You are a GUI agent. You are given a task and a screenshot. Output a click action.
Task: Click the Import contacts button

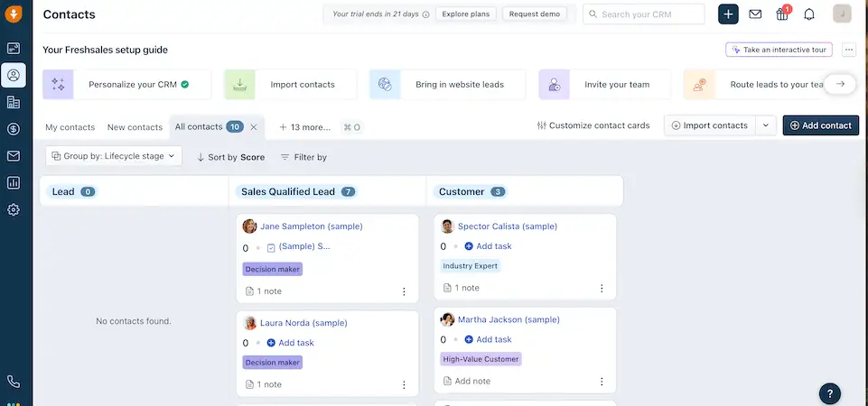[x=710, y=125]
